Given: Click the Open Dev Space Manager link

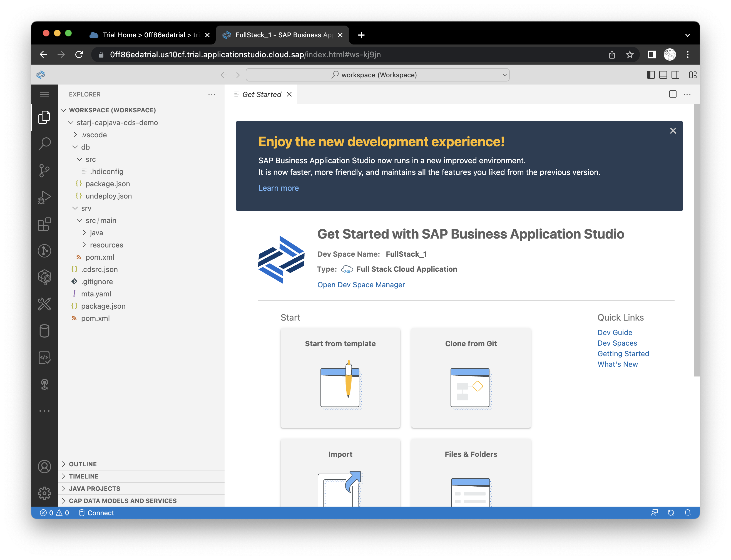Looking at the screenshot, I should [361, 285].
